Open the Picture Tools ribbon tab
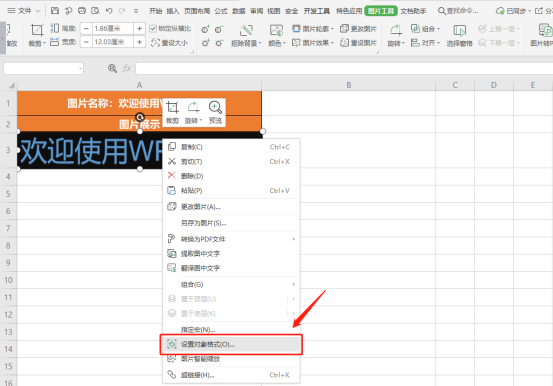 pyautogui.click(x=381, y=11)
